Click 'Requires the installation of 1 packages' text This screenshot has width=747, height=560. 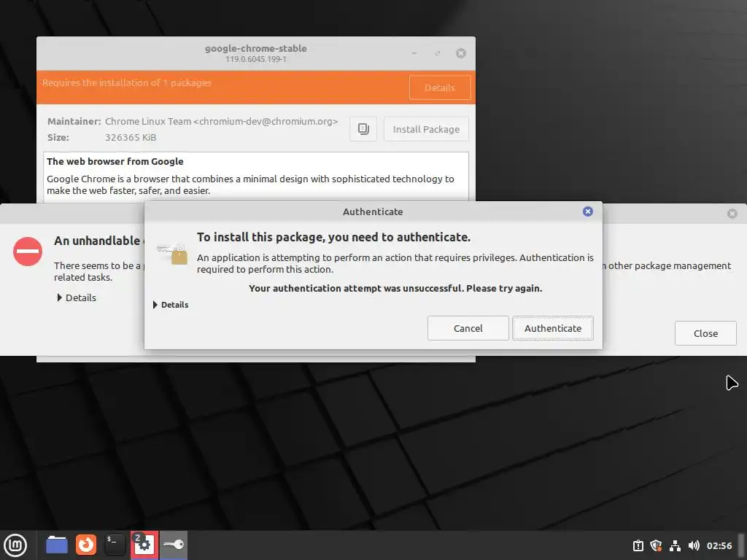pyautogui.click(x=127, y=83)
